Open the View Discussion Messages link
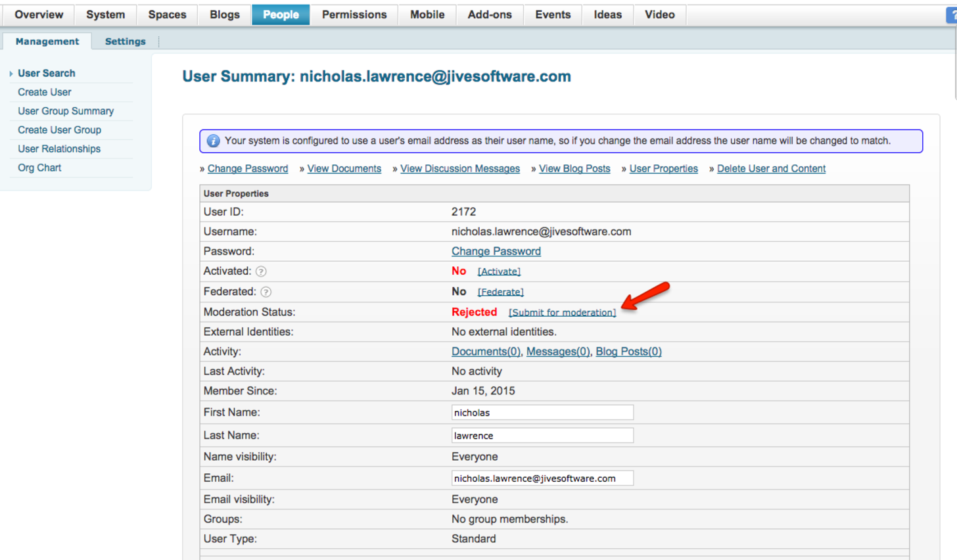Image resolution: width=957 pixels, height=560 pixels. click(x=459, y=169)
